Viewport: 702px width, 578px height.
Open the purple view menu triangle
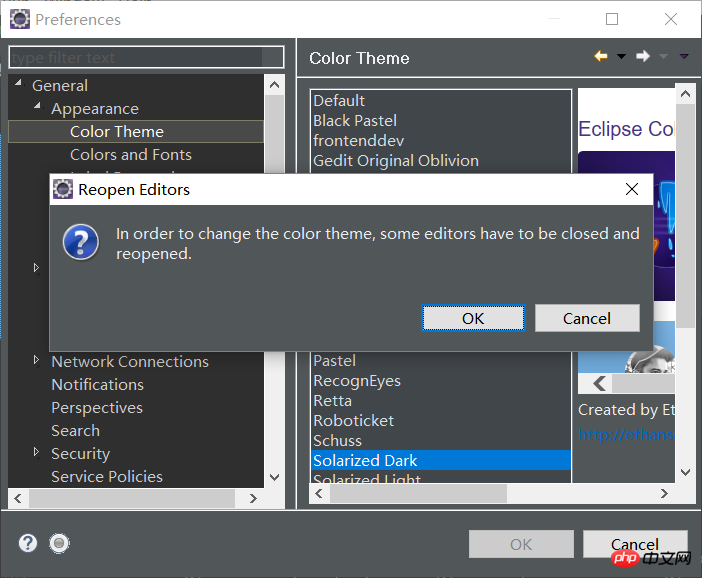click(x=684, y=56)
